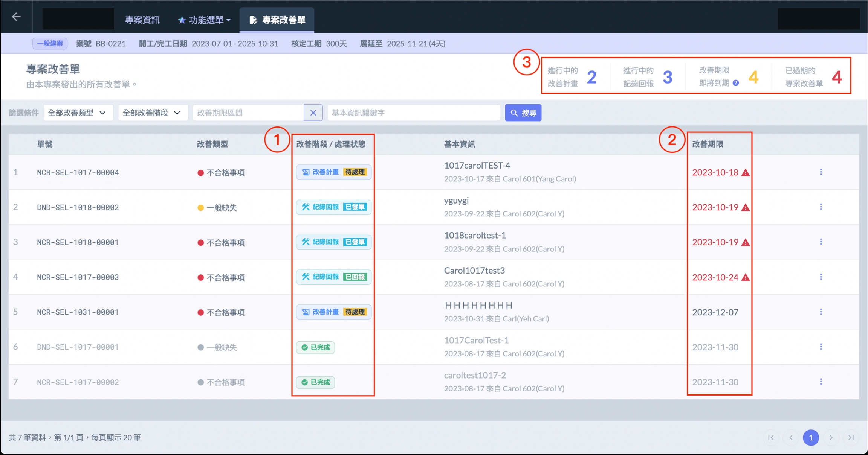Click the 基本資訊關鍵字 keyword field
Viewport: 868px width, 455px height.
click(413, 113)
